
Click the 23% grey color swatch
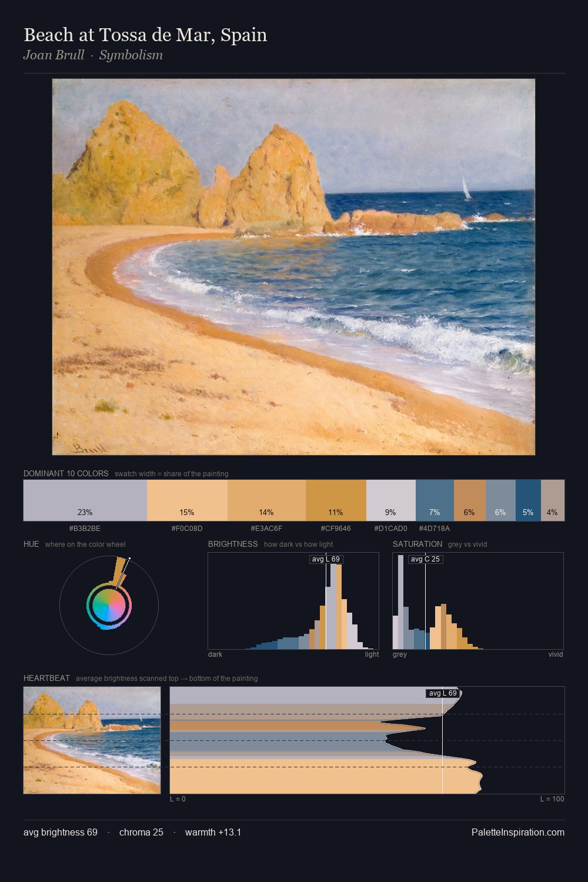(85, 500)
